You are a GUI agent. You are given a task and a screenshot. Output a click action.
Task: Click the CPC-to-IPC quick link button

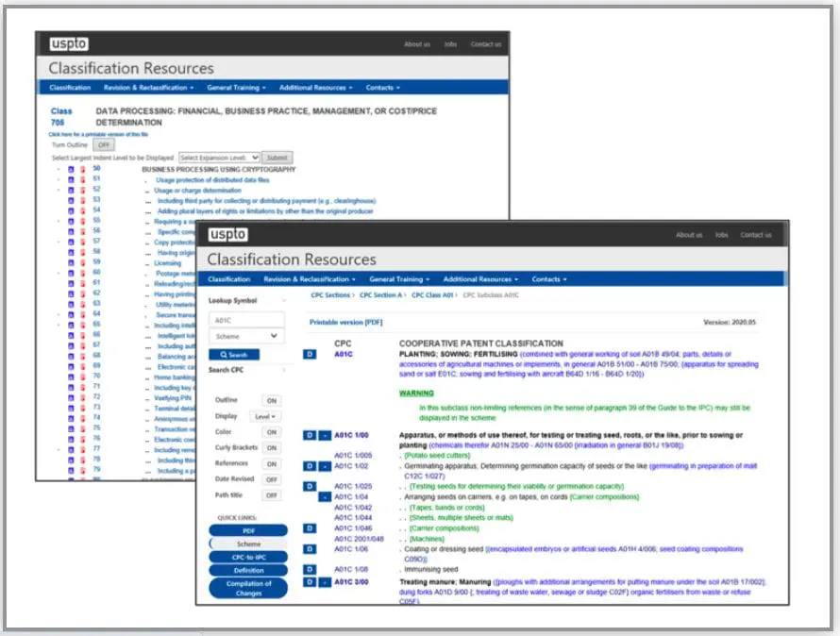pos(248,558)
